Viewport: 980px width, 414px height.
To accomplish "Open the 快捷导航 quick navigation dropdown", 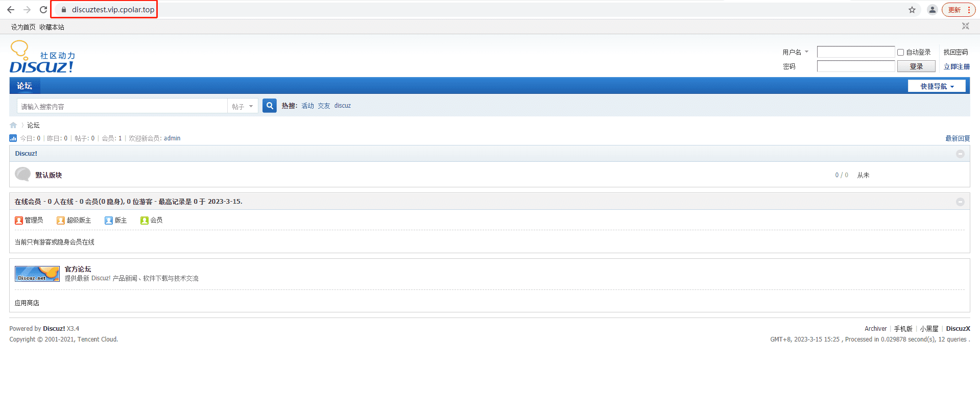I will pyautogui.click(x=937, y=86).
